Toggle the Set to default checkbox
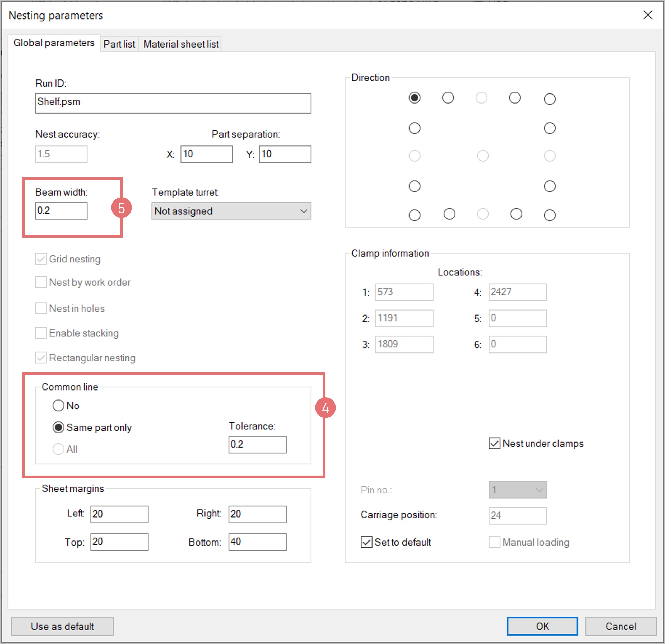Viewport: 665px width, 644px height. [366, 542]
